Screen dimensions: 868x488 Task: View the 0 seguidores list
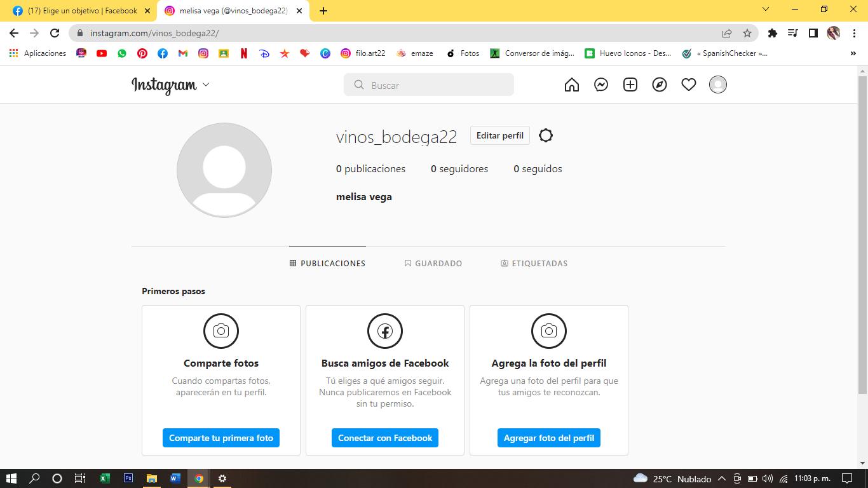point(459,169)
